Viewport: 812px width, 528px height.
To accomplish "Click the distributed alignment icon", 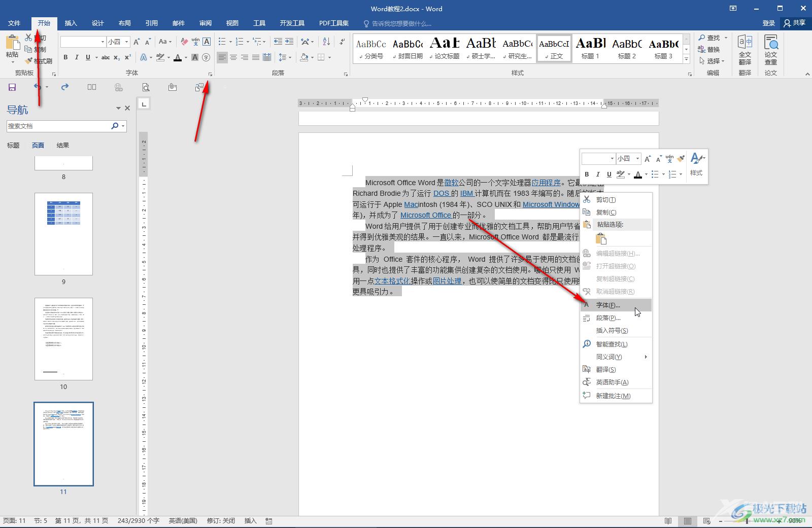I will [x=267, y=57].
